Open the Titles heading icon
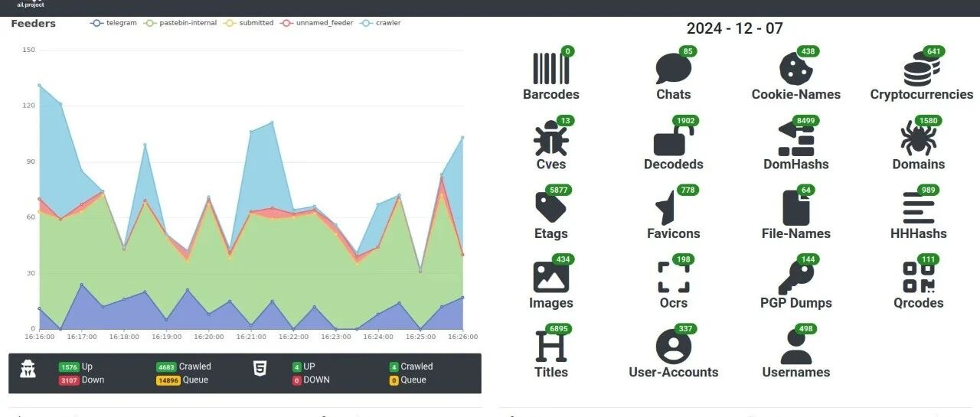The height and width of the screenshot is (417, 980). click(551, 347)
